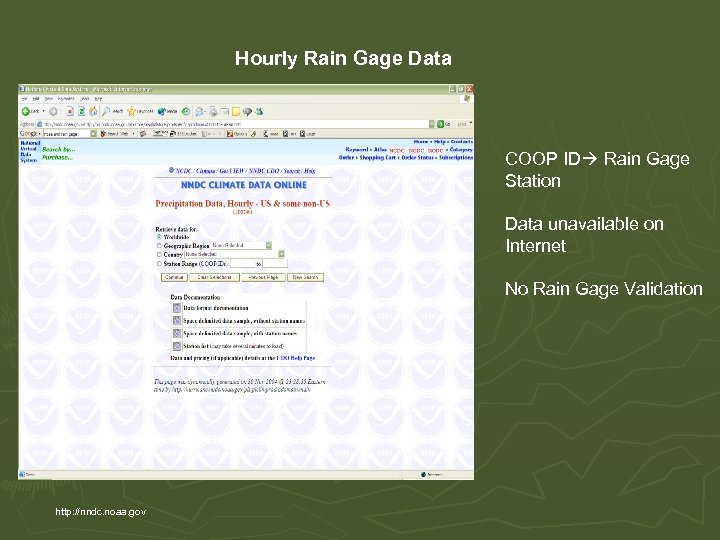The image size is (720, 540).
Task: Open the Favorites menu
Action: 66,99
